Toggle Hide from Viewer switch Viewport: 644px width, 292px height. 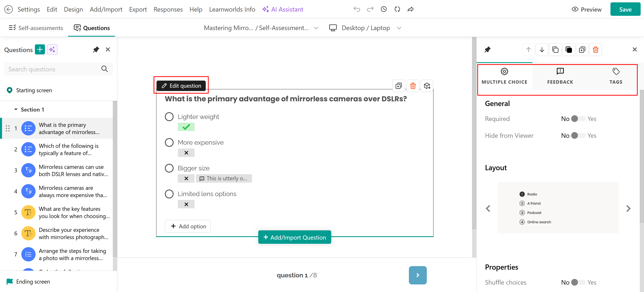coord(578,135)
